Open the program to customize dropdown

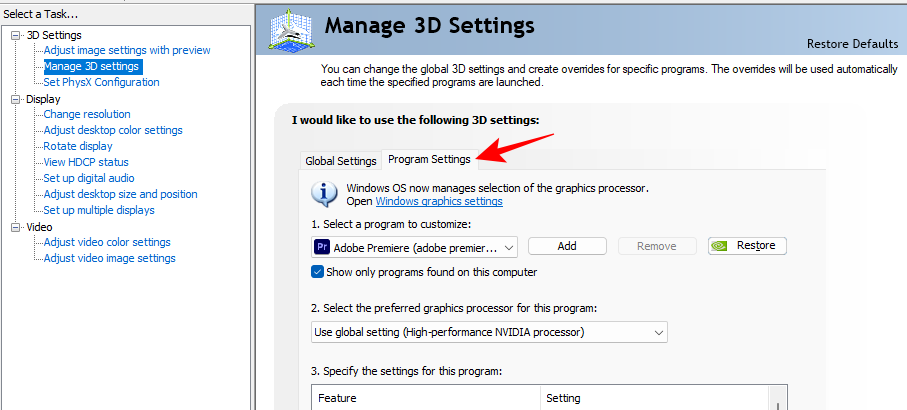pyautogui.click(x=414, y=246)
